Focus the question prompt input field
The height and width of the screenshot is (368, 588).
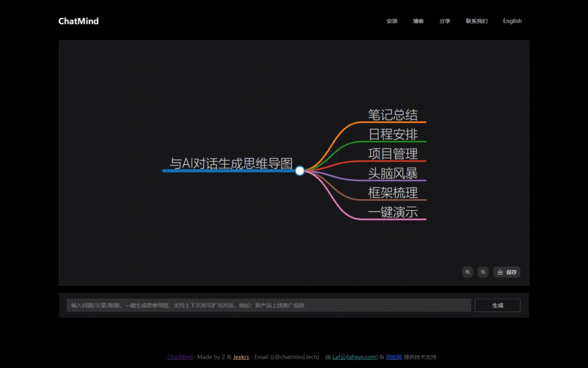(x=268, y=305)
